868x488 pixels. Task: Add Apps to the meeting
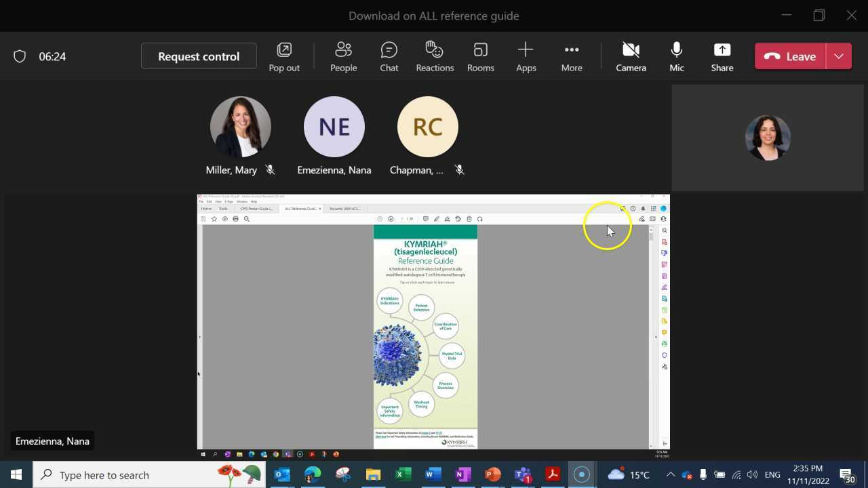[526, 56]
